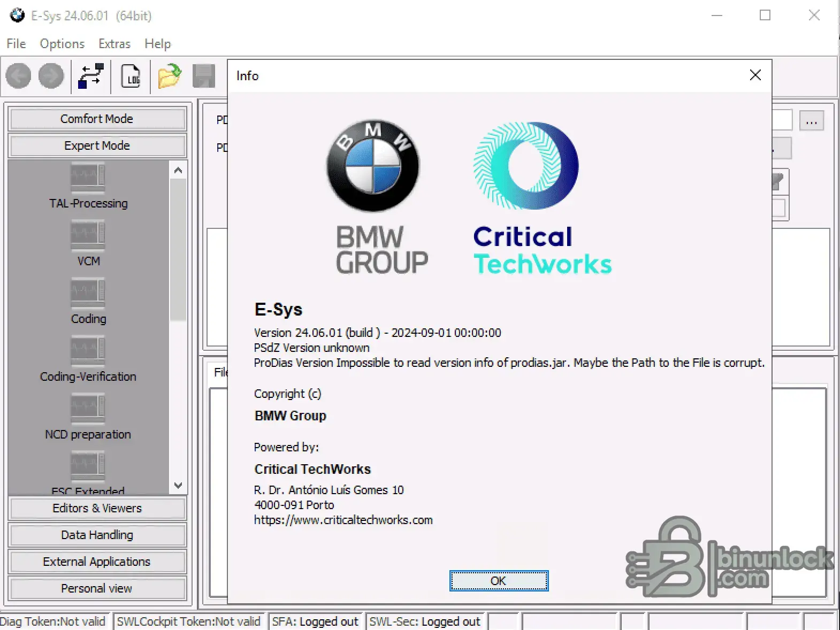Open the Extras menu

tap(114, 44)
